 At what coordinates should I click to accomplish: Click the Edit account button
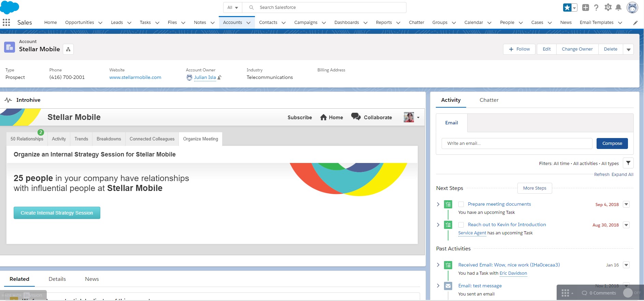pyautogui.click(x=547, y=49)
